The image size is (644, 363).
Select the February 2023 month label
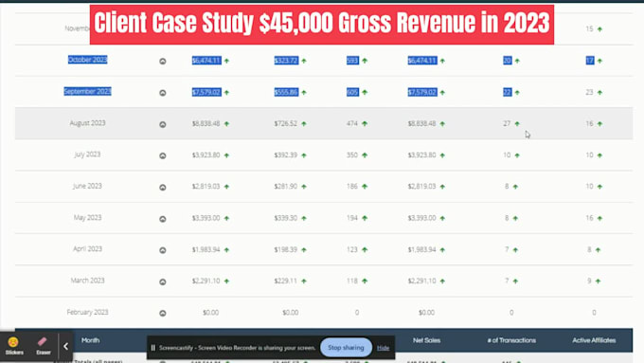point(87,312)
